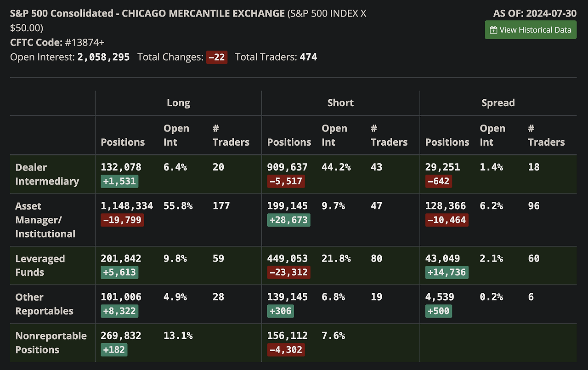Click the Leveraged Funds row label
The height and width of the screenshot is (370, 588).
(x=40, y=265)
